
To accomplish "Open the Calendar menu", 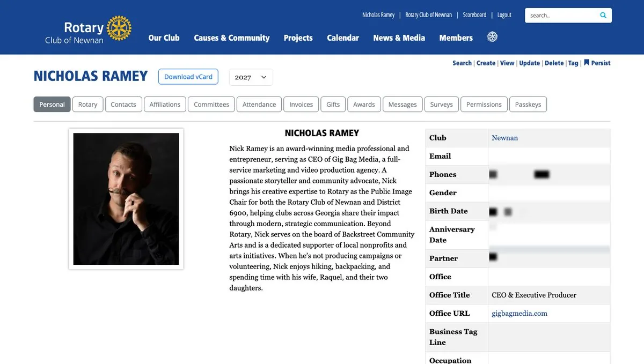I will pyautogui.click(x=343, y=38).
